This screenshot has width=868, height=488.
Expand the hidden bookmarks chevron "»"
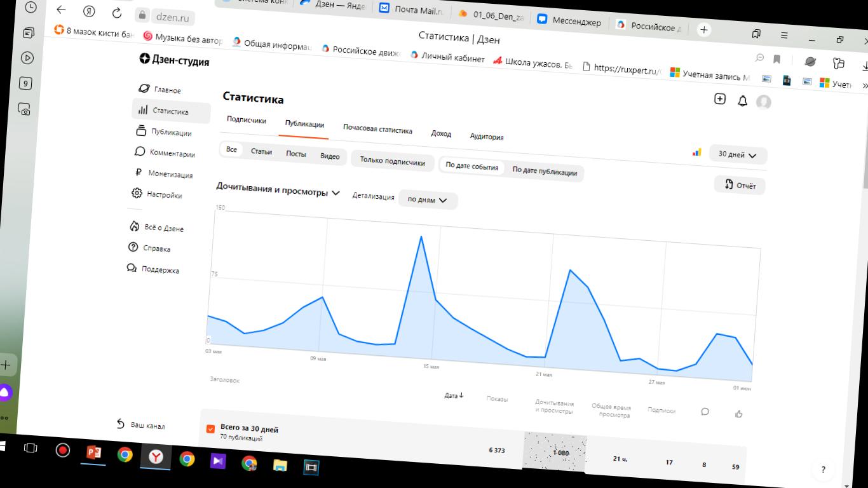(x=864, y=85)
